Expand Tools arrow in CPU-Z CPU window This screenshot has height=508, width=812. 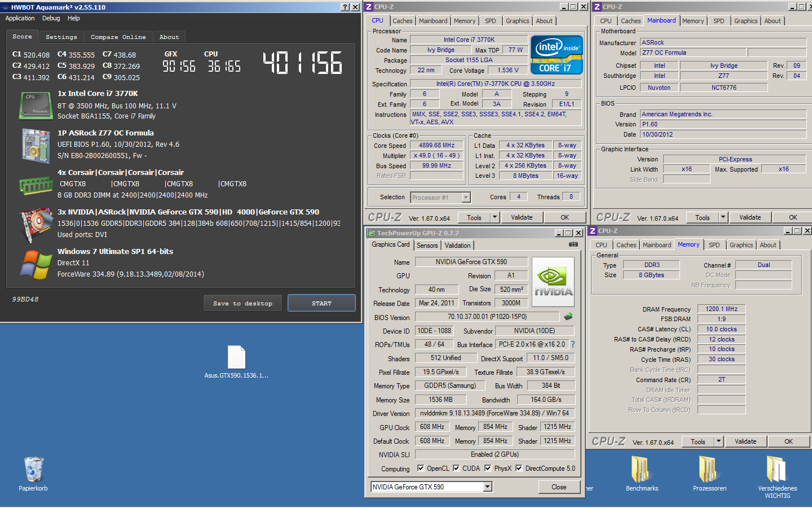(495, 217)
